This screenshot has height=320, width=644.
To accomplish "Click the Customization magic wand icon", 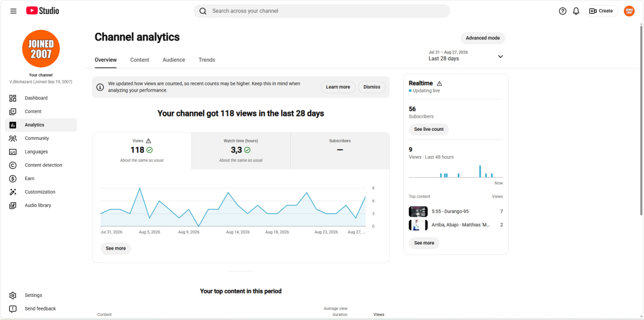I will (13, 192).
